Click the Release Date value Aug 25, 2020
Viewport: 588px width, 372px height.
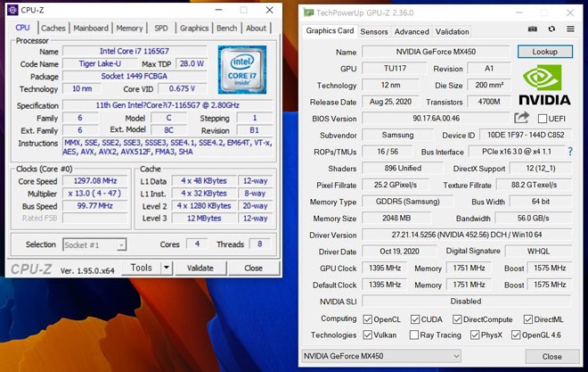[390, 102]
